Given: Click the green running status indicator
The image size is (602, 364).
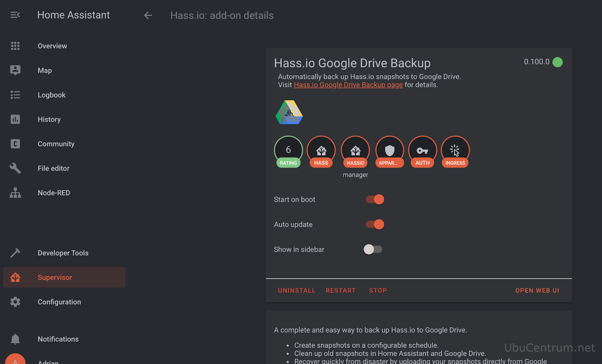Looking at the screenshot, I should point(558,62).
